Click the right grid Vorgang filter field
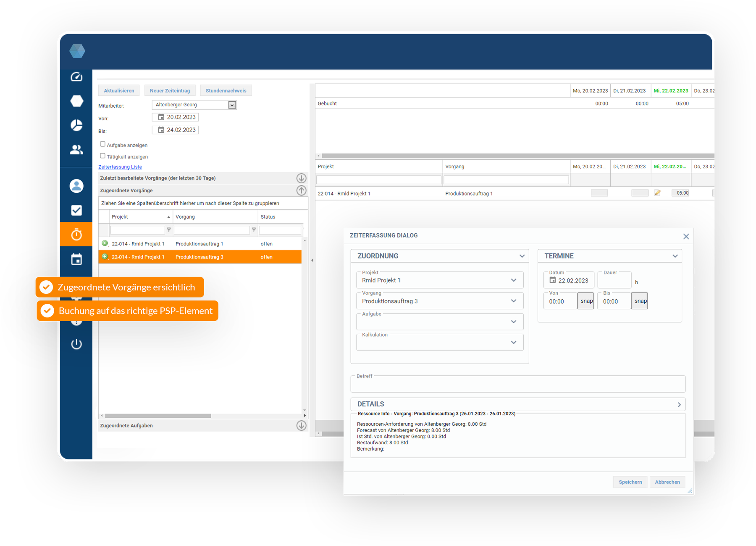This screenshot has width=756, height=546. tap(506, 180)
